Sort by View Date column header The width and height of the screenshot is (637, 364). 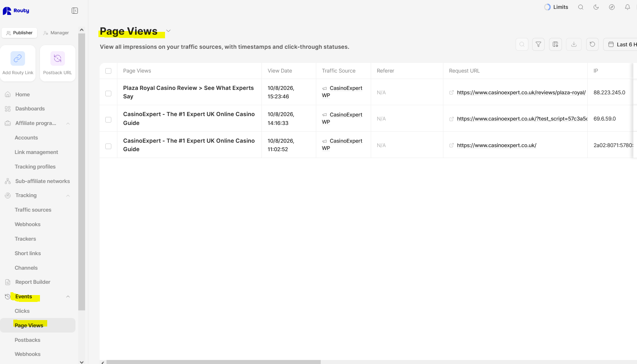tap(280, 71)
